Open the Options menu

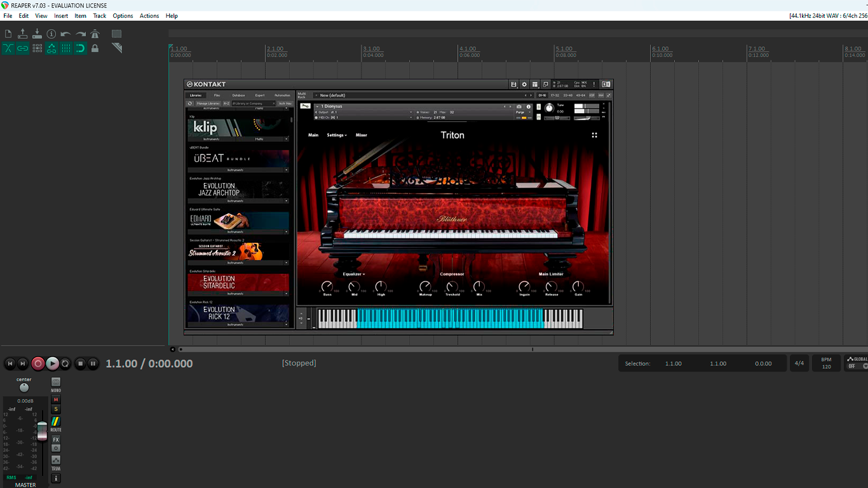pos(123,16)
